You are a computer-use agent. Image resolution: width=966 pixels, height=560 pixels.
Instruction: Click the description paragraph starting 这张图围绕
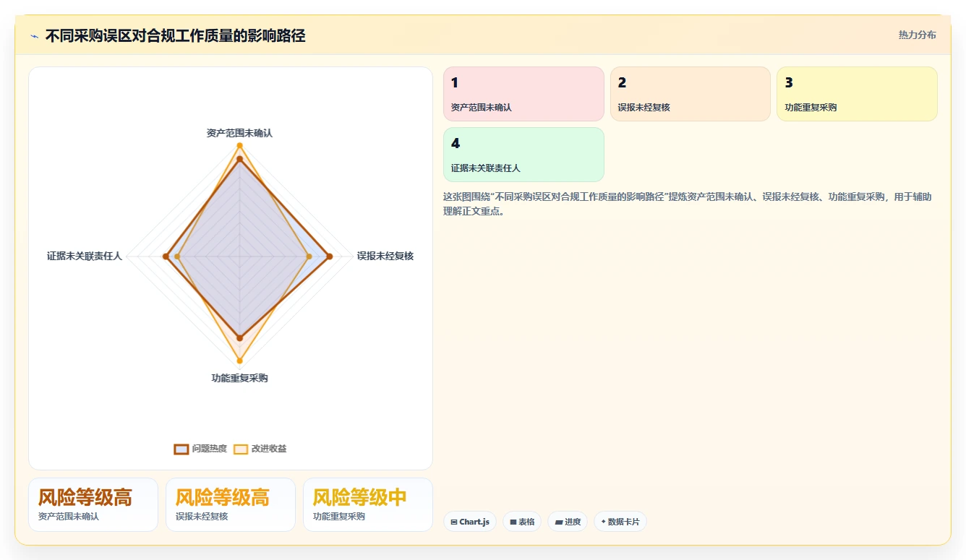coord(687,204)
